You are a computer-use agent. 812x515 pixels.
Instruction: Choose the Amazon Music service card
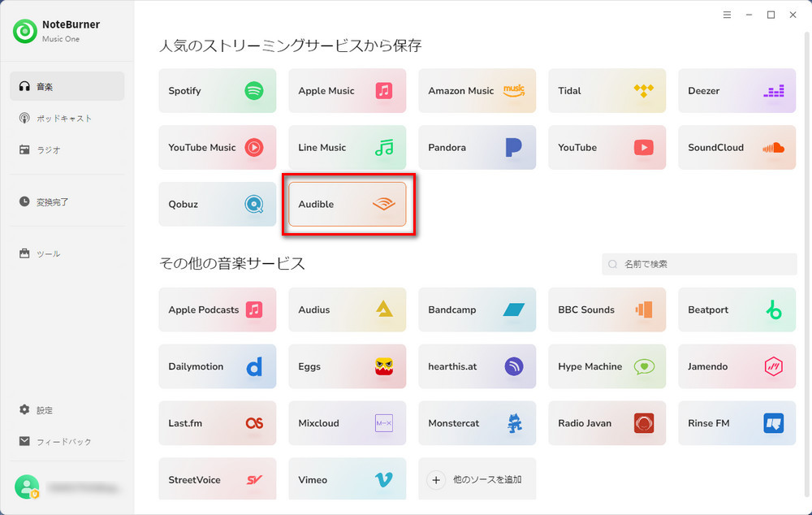477,91
